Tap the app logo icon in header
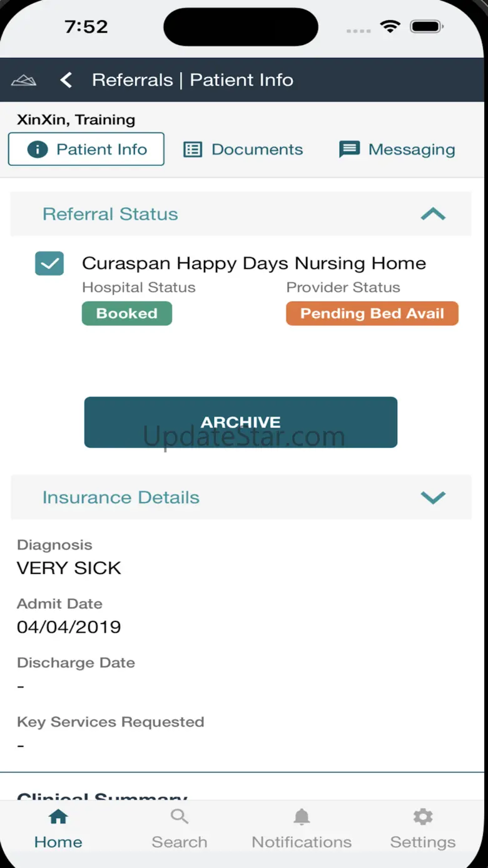The image size is (488, 868). [24, 80]
